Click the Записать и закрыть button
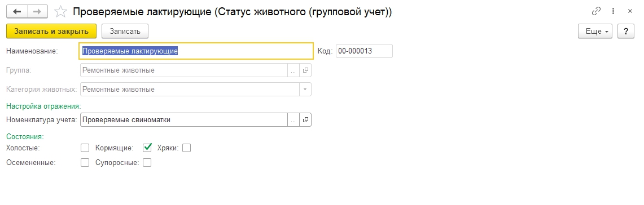The image size is (644, 205). tap(51, 31)
